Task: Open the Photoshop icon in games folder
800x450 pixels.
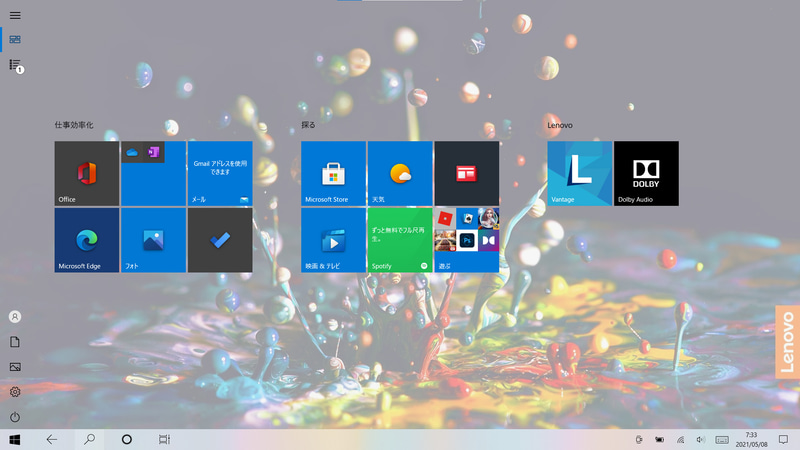Action: (x=467, y=241)
